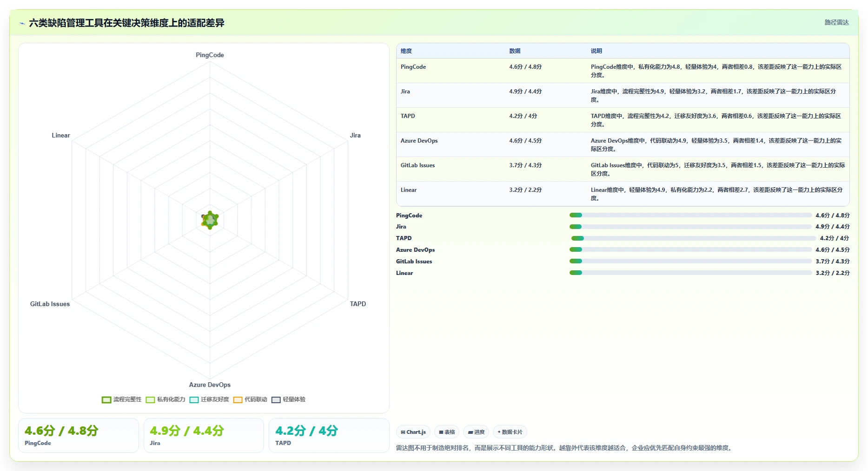This screenshot has height=471, width=868.
Task: Click the TAPD label in the progress list
Action: [404, 238]
